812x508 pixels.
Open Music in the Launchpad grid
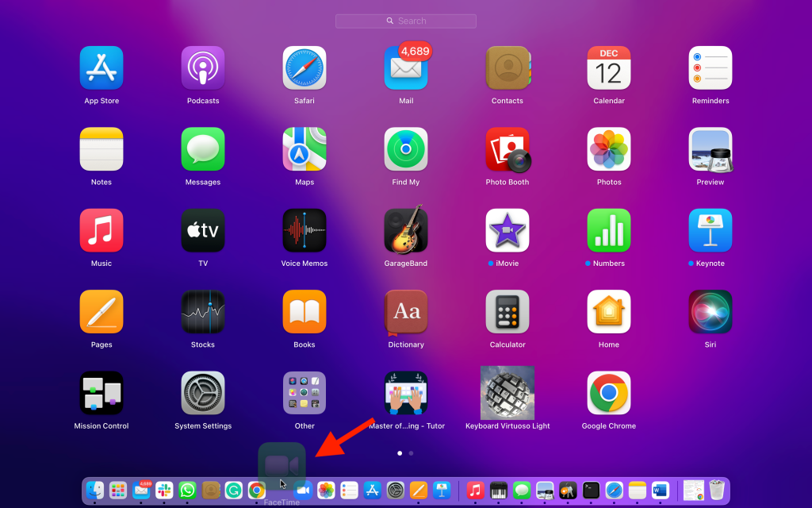[x=101, y=231]
